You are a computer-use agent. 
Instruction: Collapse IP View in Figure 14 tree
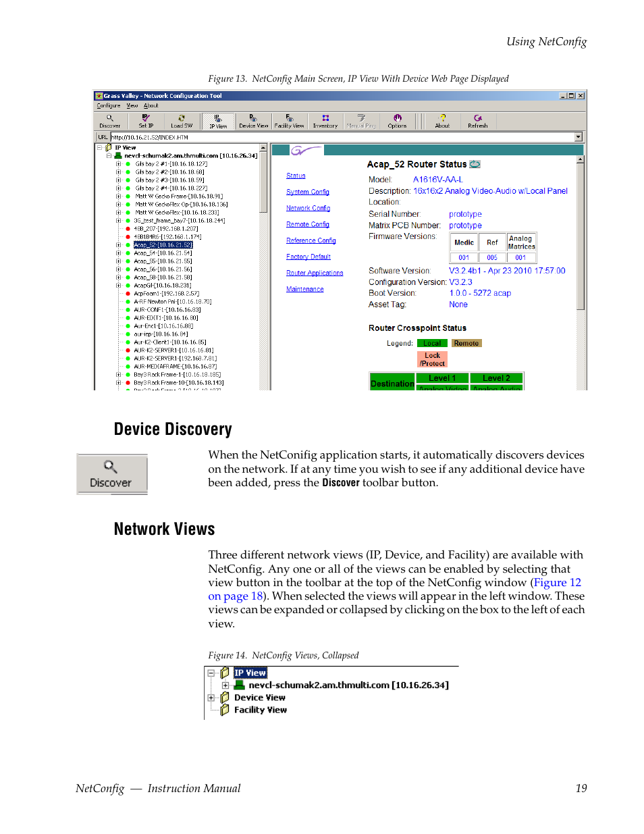coord(211,673)
